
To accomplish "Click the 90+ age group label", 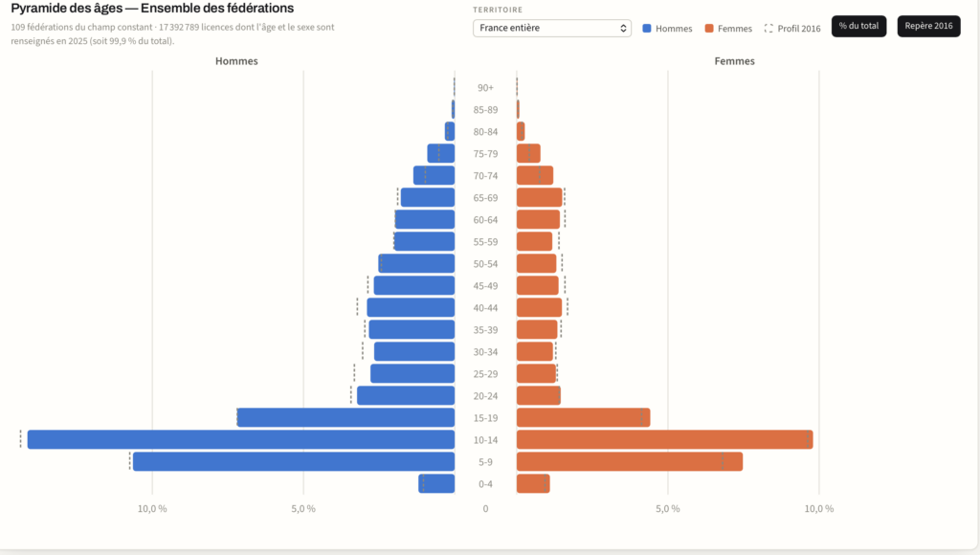I will 485,88.
